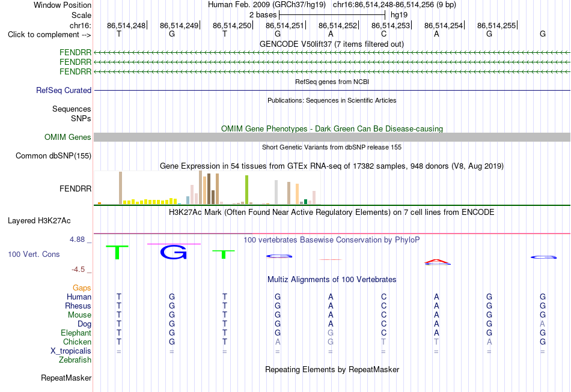Open 100 vertebrates Basewise Conservation by PhyloP title
This screenshot has height=392, width=571.
(332, 240)
